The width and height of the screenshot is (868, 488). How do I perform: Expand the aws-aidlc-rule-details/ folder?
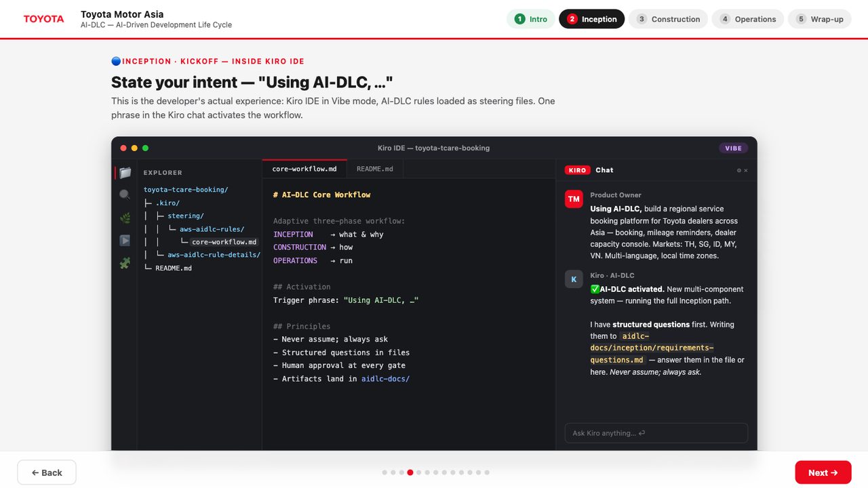click(214, 255)
